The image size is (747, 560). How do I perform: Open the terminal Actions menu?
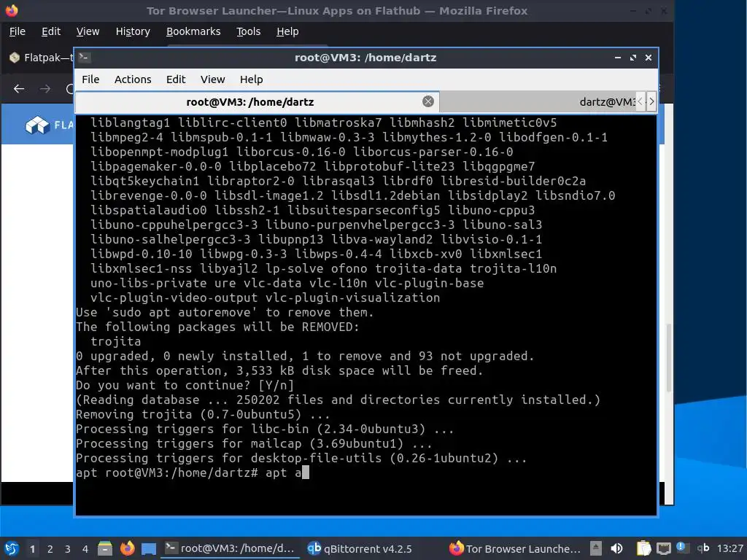coord(133,79)
